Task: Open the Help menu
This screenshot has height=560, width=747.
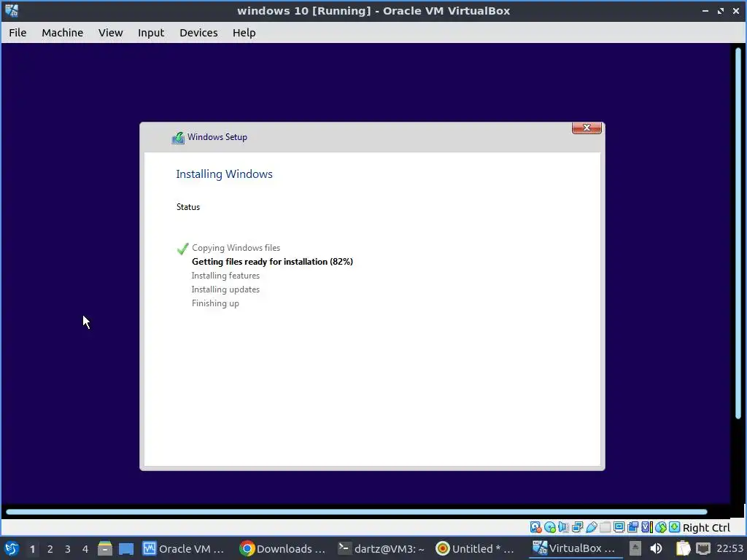Action: (x=244, y=32)
